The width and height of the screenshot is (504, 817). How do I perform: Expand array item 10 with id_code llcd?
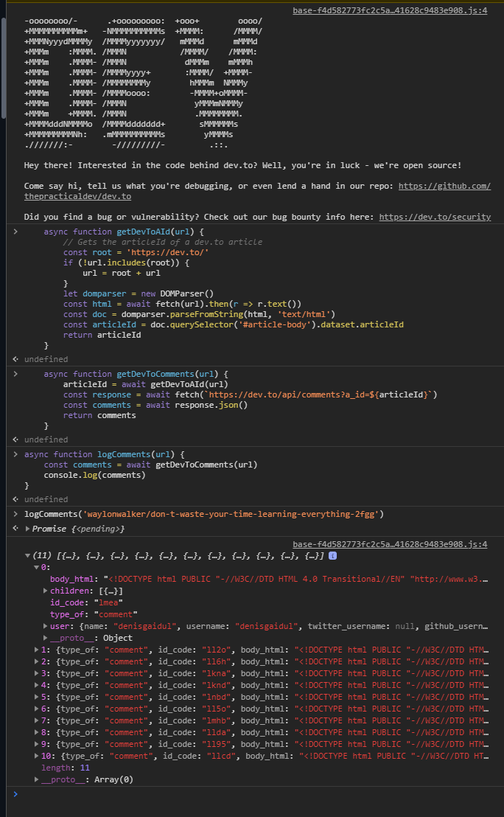click(37, 756)
